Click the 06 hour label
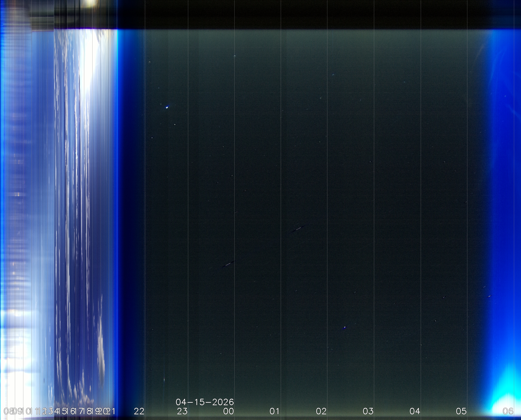 (508, 411)
